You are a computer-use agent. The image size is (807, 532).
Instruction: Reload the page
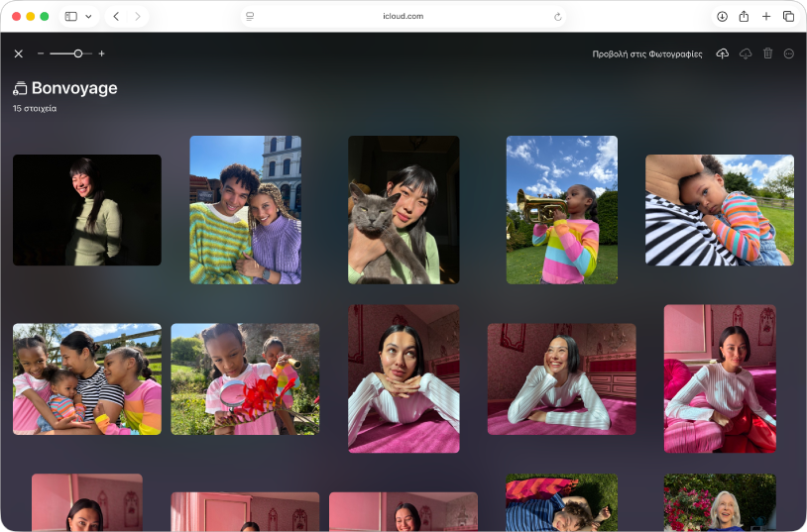tap(558, 17)
